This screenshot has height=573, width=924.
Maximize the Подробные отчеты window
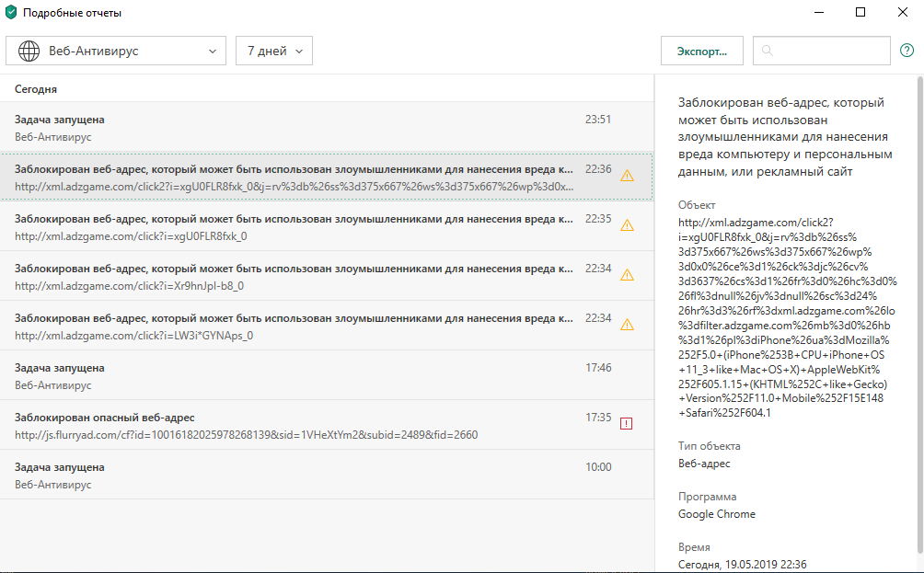(x=860, y=13)
